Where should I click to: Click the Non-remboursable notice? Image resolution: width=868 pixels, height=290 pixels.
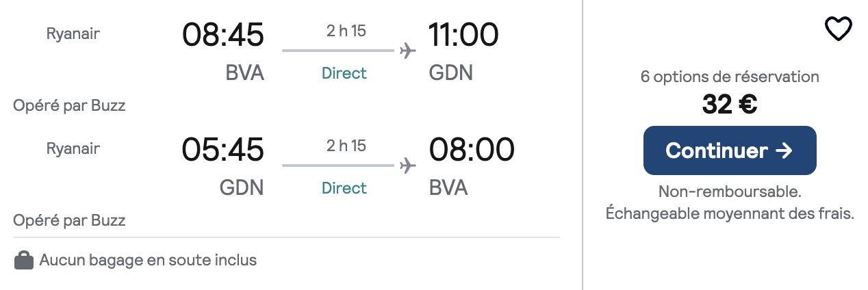[x=730, y=191]
